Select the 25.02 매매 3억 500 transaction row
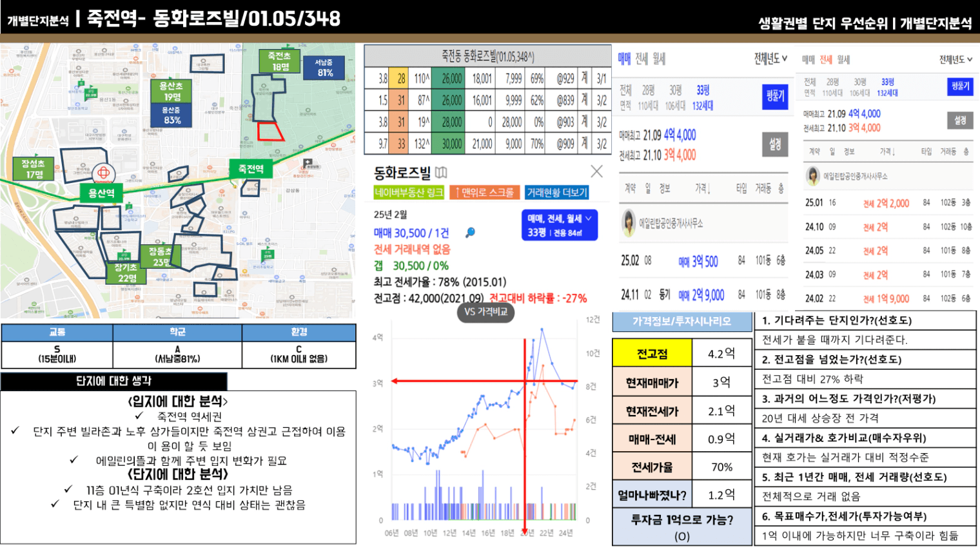Screen dimensions: 980x551 (703, 261)
